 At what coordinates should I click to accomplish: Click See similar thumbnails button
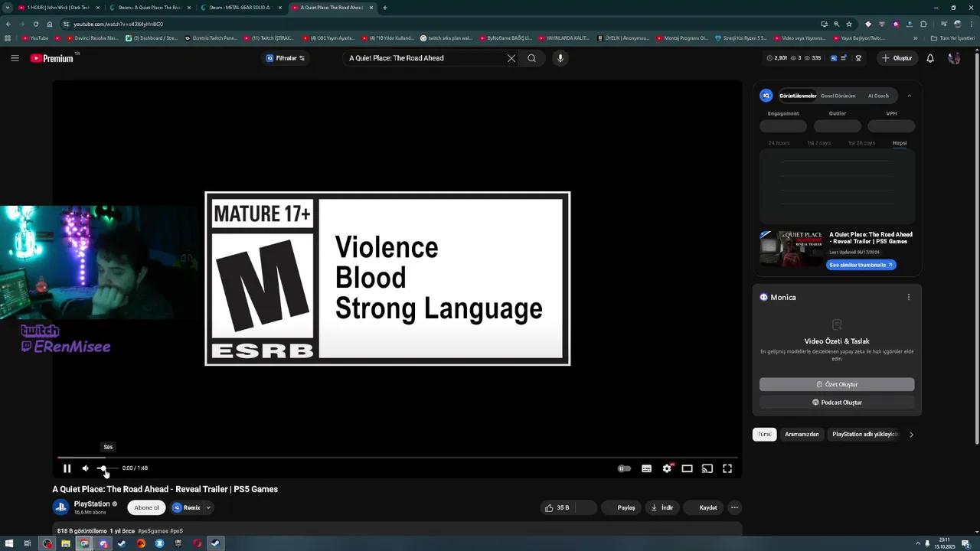pos(861,265)
